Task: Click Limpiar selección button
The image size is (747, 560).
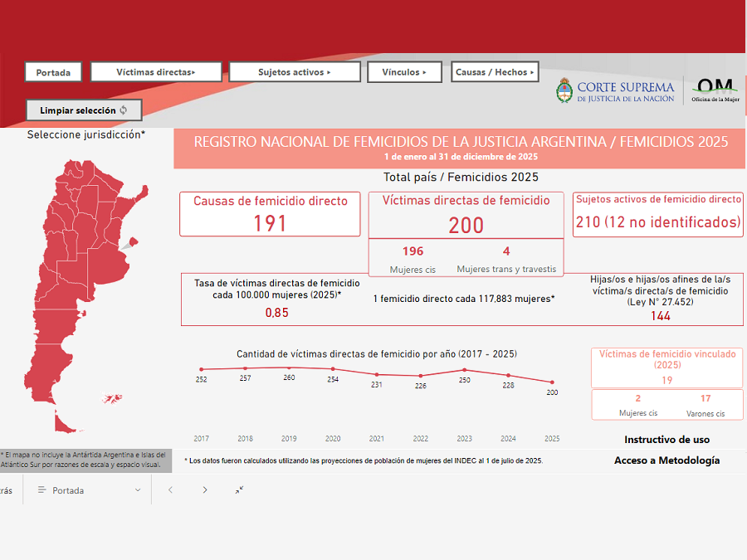Action: 84,110
